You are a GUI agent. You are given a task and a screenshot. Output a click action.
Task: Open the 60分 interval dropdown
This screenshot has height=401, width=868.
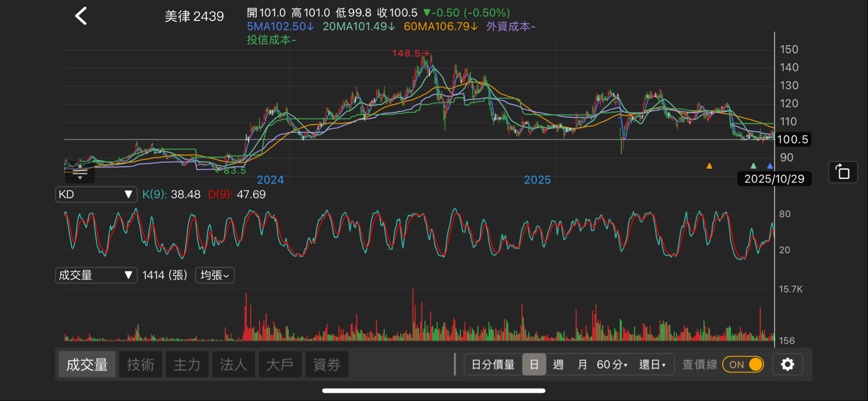[x=612, y=364]
